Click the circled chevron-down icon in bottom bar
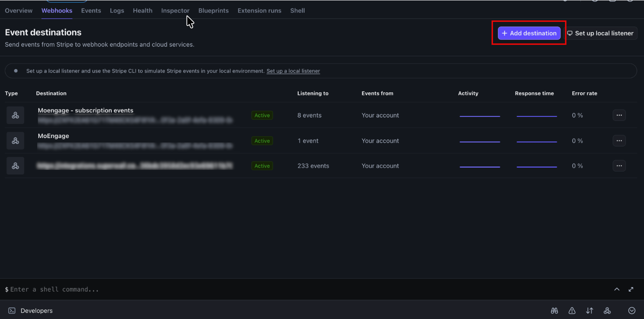The height and width of the screenshot is (319, 644). pyautogui.click(x=632, y=311)
